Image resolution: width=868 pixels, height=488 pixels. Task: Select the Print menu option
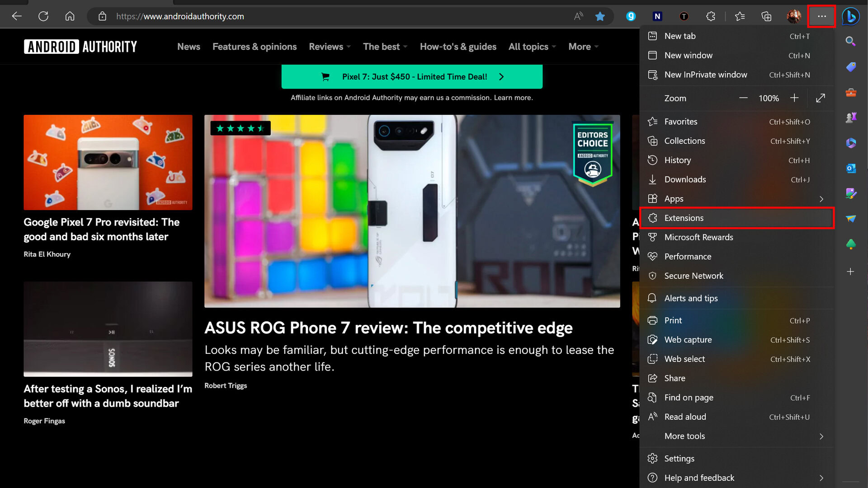[x=673, y=320]
